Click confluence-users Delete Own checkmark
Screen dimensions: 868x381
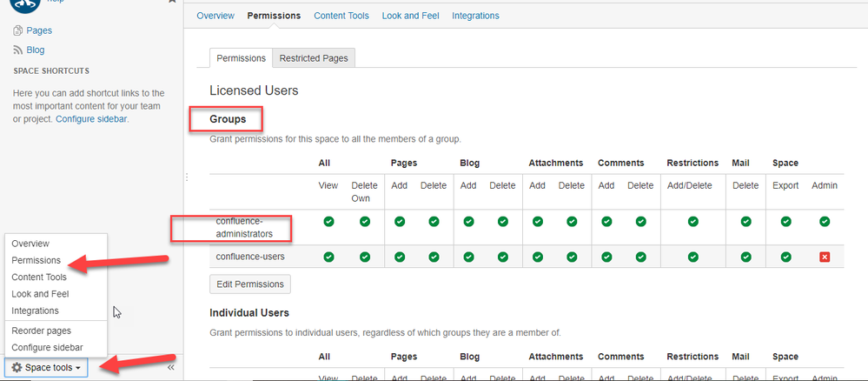(365, 257)
